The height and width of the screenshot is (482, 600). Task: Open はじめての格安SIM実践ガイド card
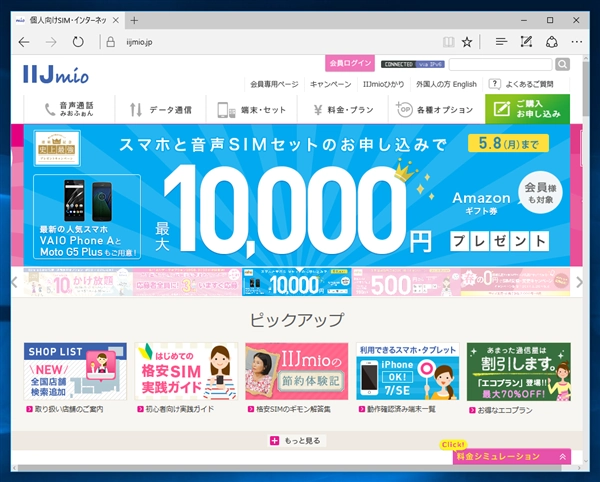coord(186,371)
